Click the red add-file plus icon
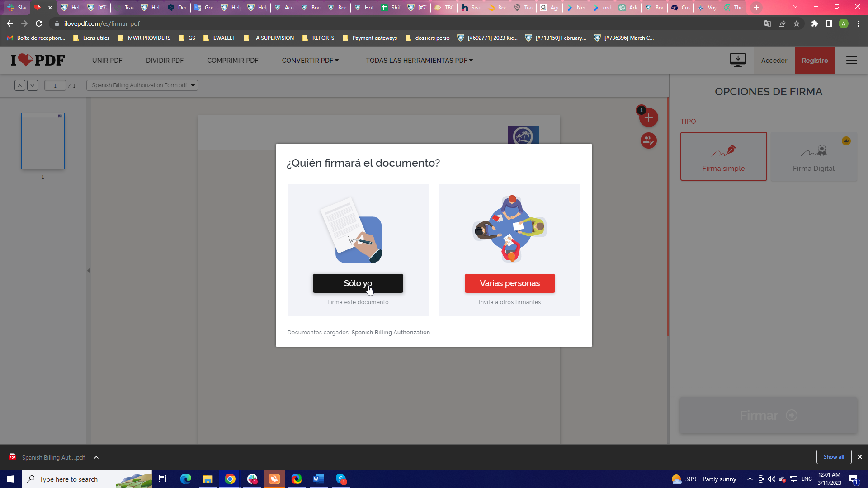 pos(649,118)
